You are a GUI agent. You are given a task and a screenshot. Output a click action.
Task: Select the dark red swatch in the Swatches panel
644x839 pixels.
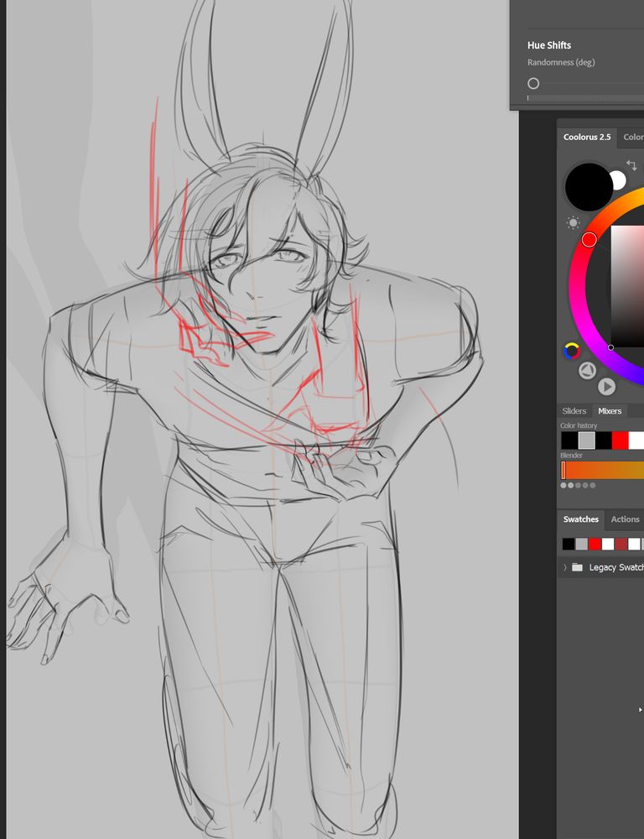621,545
